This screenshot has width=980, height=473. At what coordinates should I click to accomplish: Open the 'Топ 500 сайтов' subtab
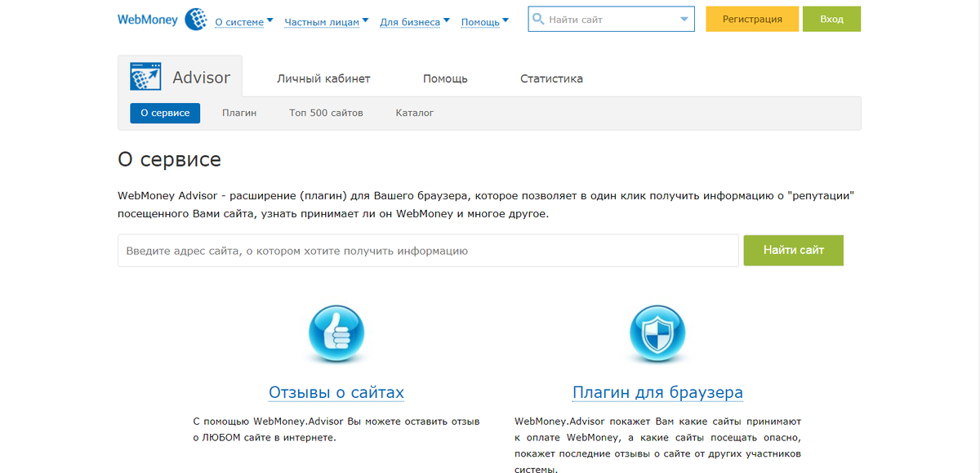(x=326, y=113)
